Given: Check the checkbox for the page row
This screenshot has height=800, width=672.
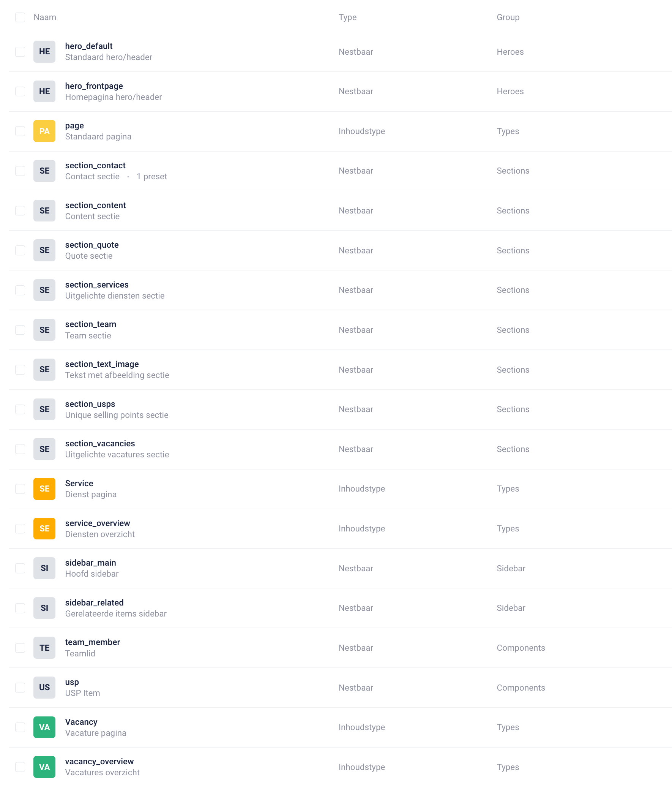Looking at the screenshot, I should pos(20,131).
